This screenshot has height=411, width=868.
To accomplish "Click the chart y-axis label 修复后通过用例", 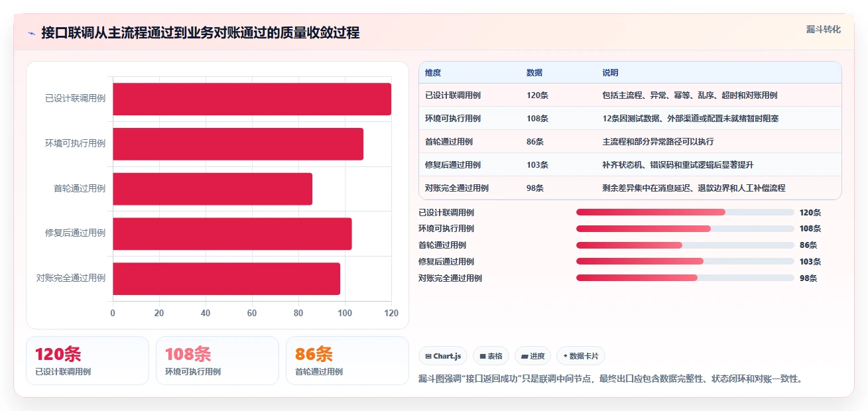I will point(76,233).
